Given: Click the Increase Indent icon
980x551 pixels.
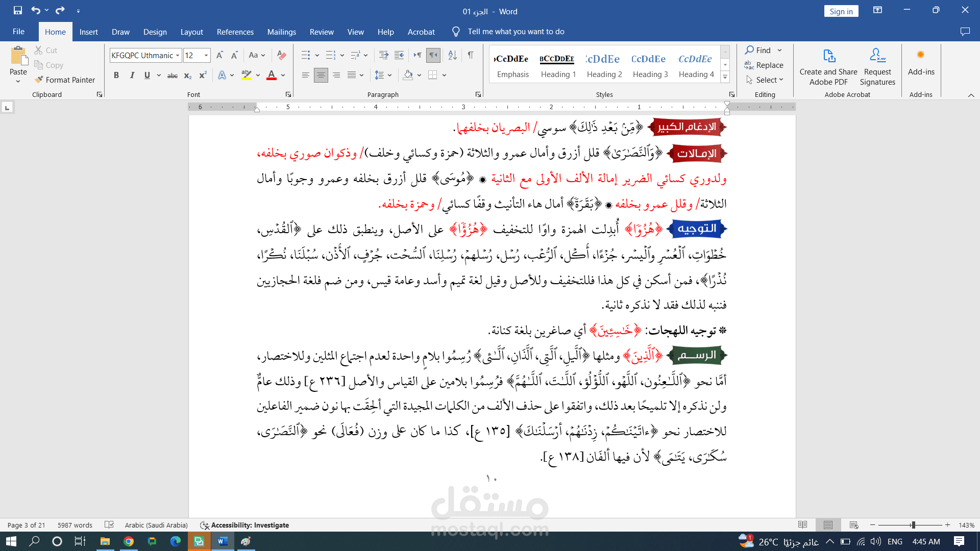Looking at the screenshot, I should coord(399,55).
